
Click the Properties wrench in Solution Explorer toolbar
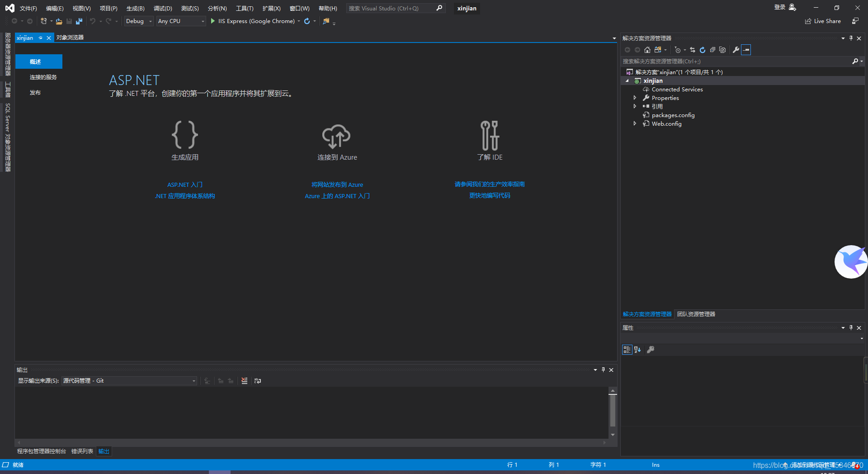[x=736, y=50]
